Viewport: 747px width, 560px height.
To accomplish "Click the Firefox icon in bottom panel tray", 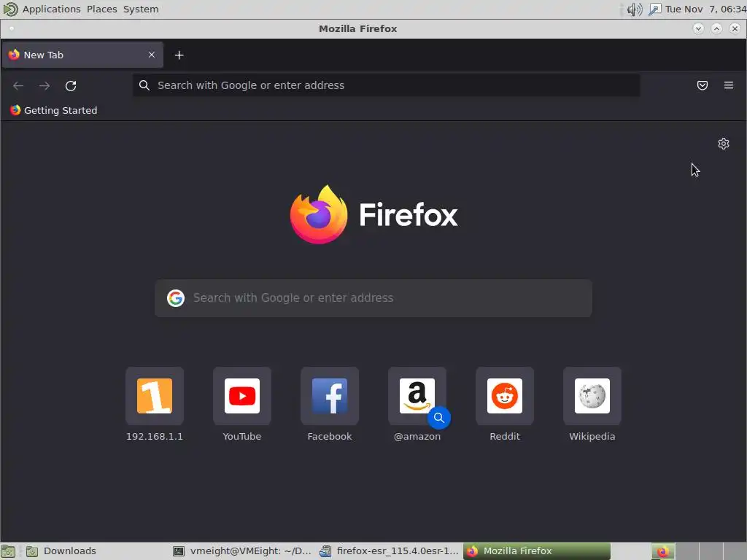I will pyautogui.click(x=662, y=552).
